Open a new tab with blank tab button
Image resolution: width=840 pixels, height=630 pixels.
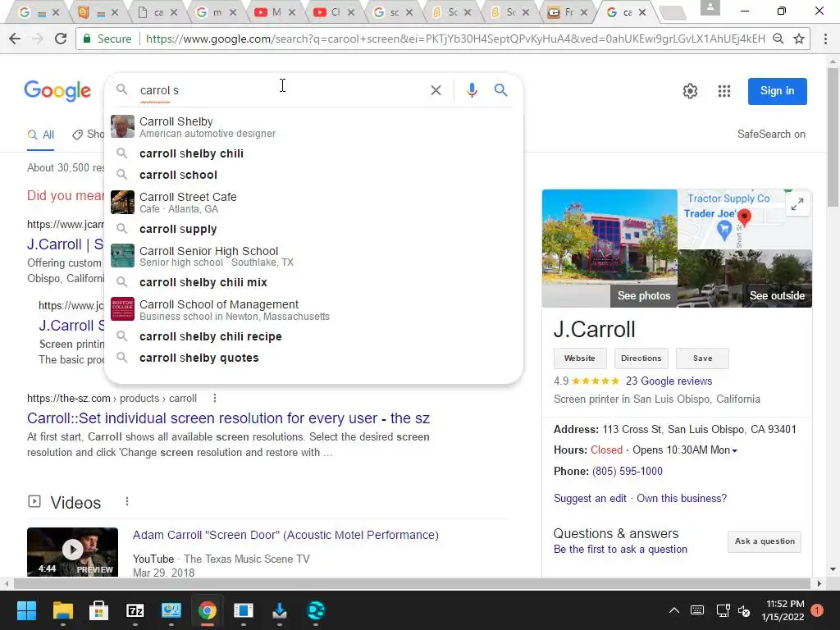pyautogui.click(x=673, y=13)
